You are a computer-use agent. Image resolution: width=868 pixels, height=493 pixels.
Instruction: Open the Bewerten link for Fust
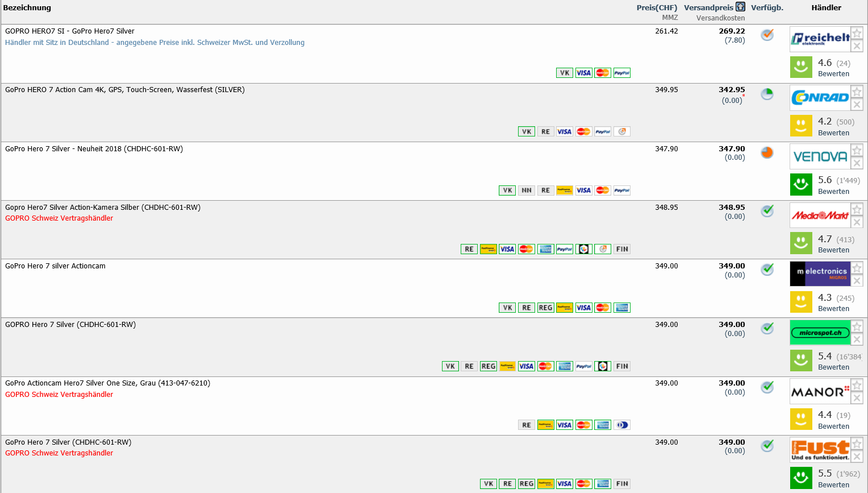click(833, 484)
